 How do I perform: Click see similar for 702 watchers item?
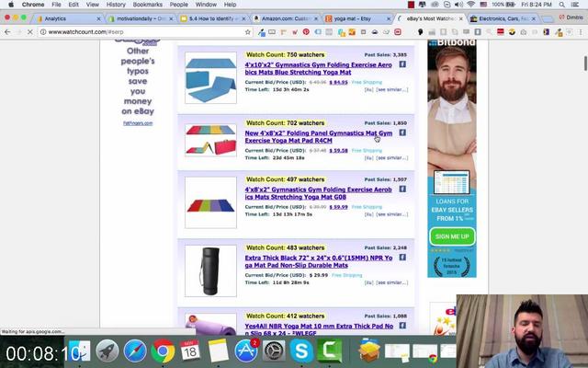pyautogui.click(x=392, y=158)
